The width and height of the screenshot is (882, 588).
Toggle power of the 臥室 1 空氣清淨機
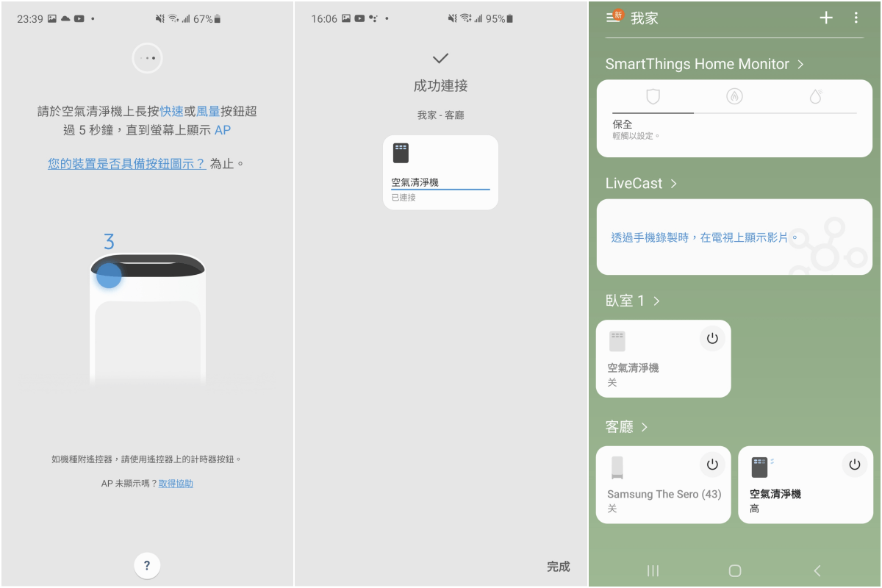point(711,338)
